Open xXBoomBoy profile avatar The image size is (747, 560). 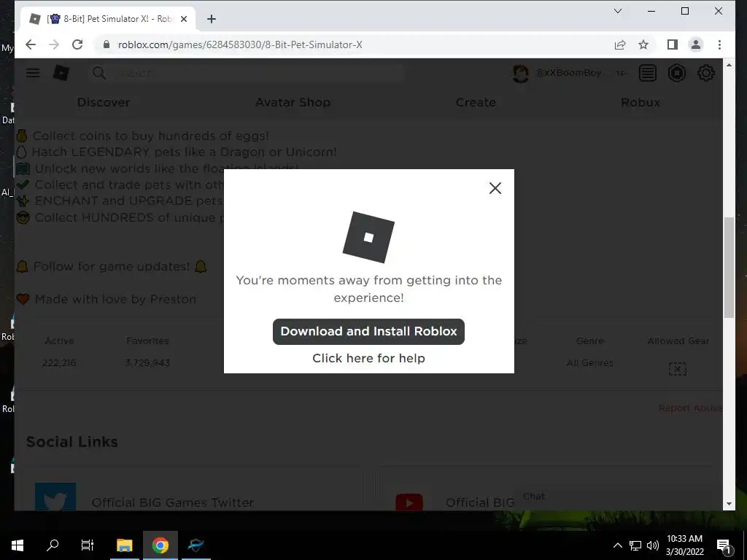pos(520,74)
